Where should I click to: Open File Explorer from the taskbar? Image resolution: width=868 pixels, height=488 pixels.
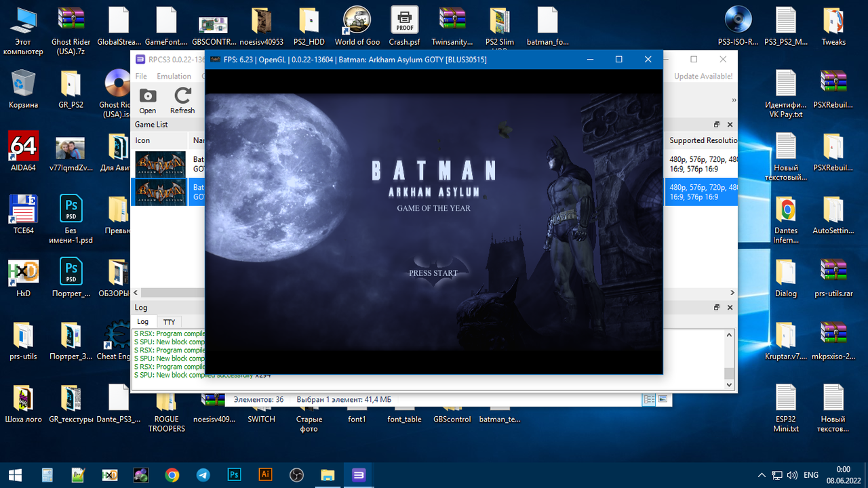(x=328, y=475)
